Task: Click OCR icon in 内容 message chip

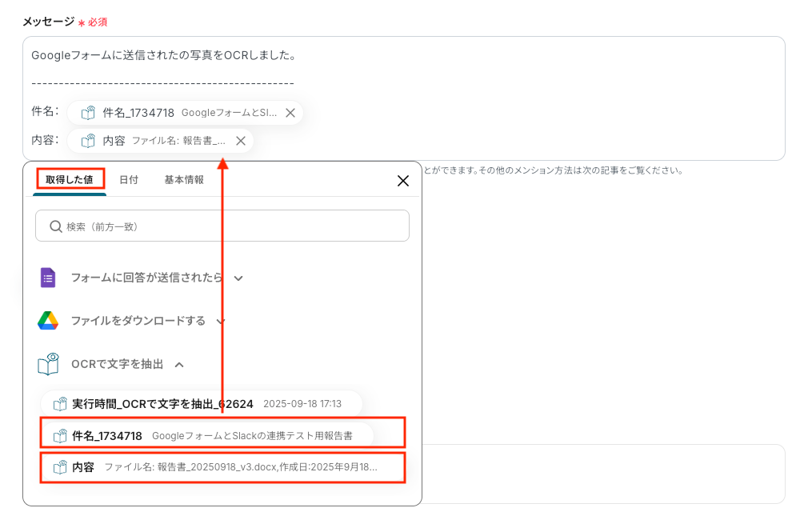Action: 88,141
